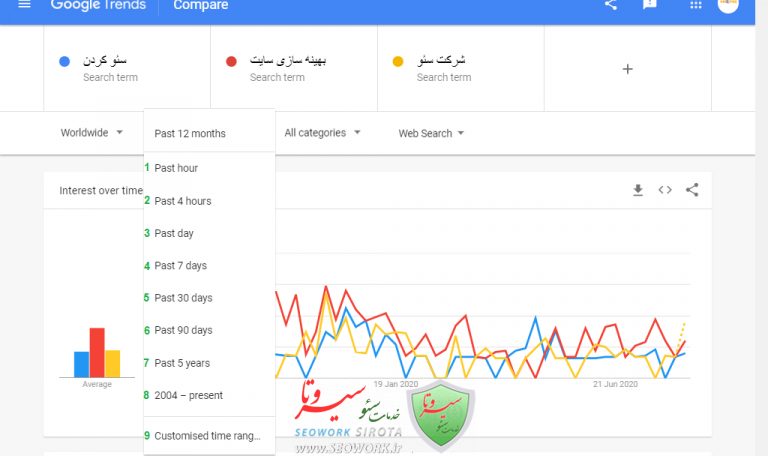Pick 2004 – present time range
768x456 pixels.
[x=189, y=395]
